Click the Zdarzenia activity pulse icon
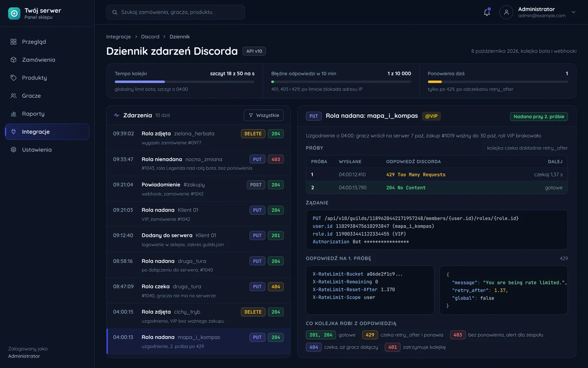This screenshot has height=368, width=588. click(x=116, y=115)
